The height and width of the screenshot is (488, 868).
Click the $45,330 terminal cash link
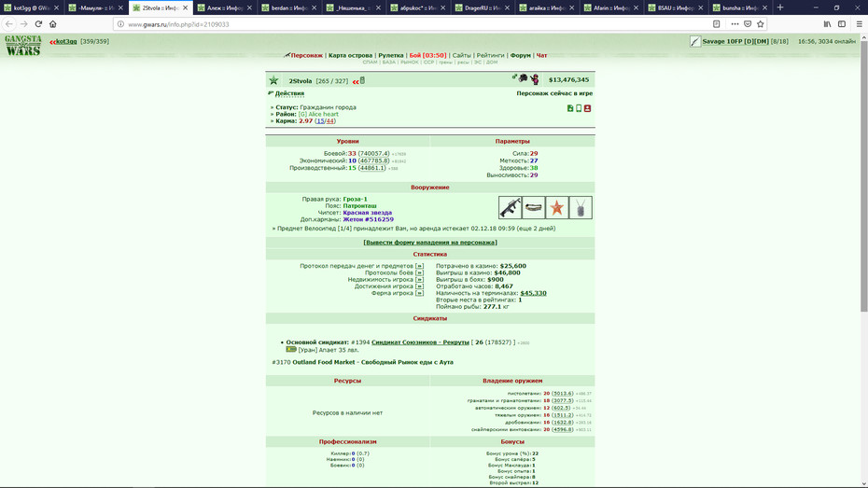click(533, 293)
